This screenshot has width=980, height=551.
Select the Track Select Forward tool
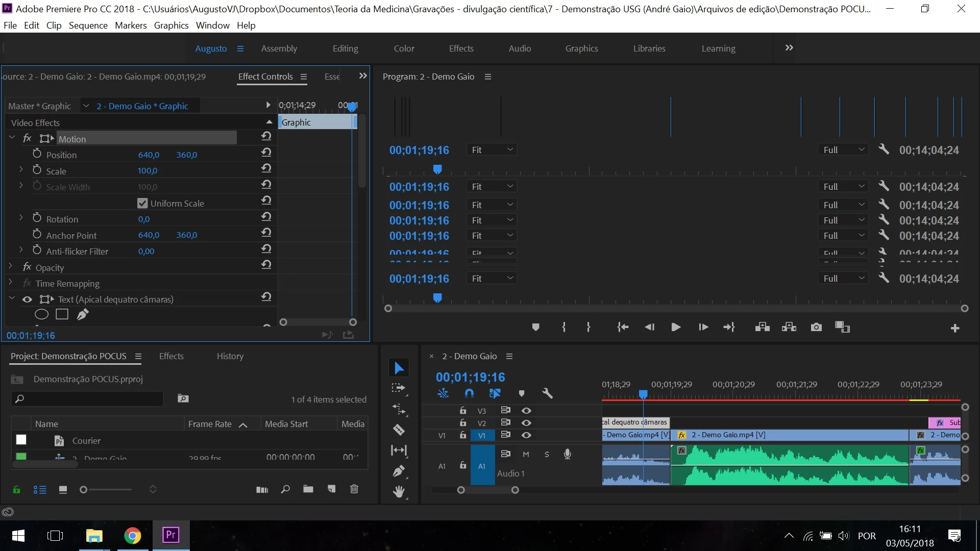click(398, 388)
